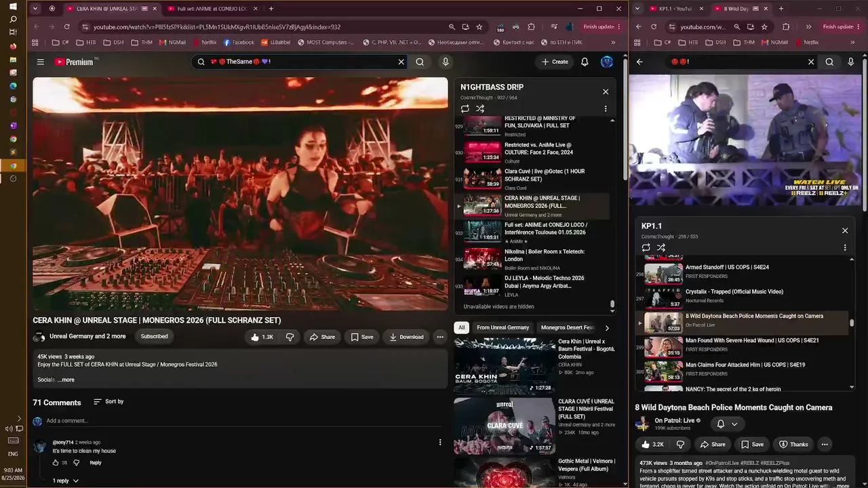Expand video description with '...more'
The image size is (868, 488).
coord(66,380)
